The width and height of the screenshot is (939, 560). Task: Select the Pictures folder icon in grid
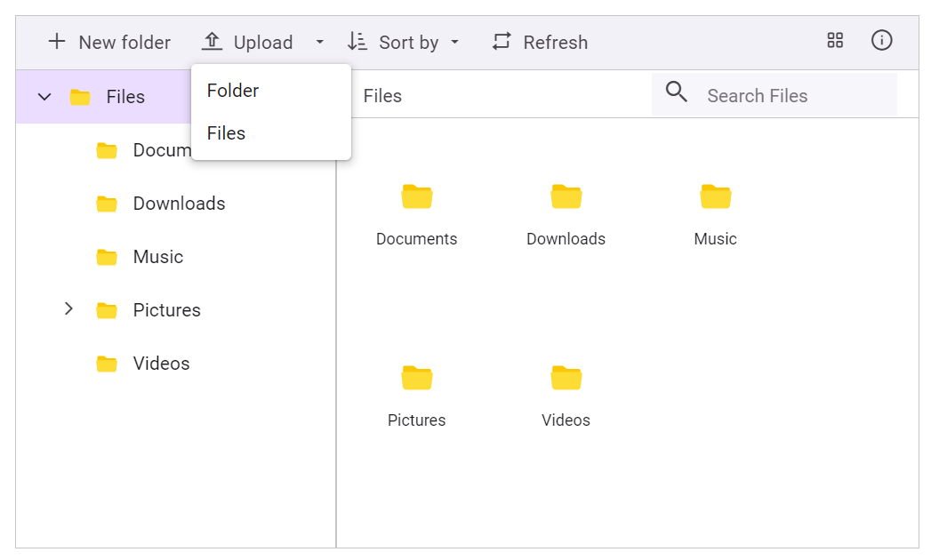coord(416,378)
